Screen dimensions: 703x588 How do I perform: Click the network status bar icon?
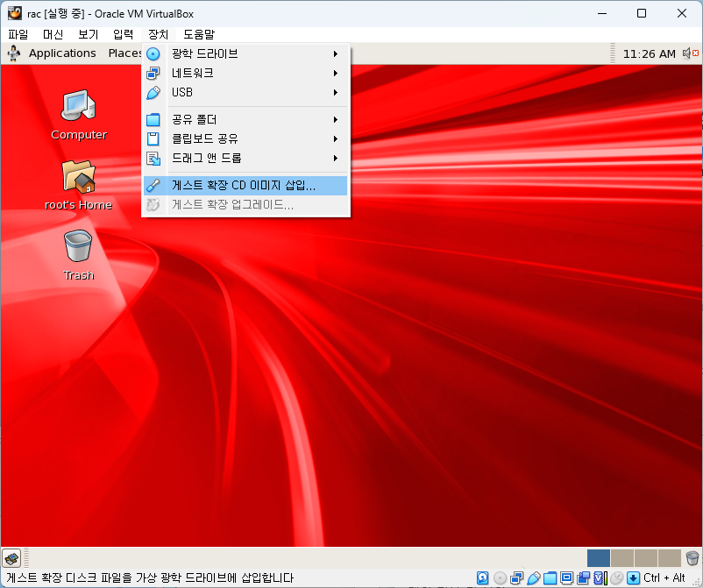click(517, 578)
